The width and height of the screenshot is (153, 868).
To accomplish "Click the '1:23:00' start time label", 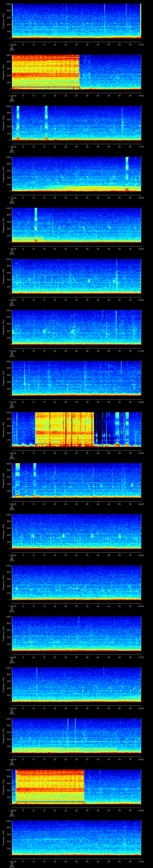I will [12, 504].
